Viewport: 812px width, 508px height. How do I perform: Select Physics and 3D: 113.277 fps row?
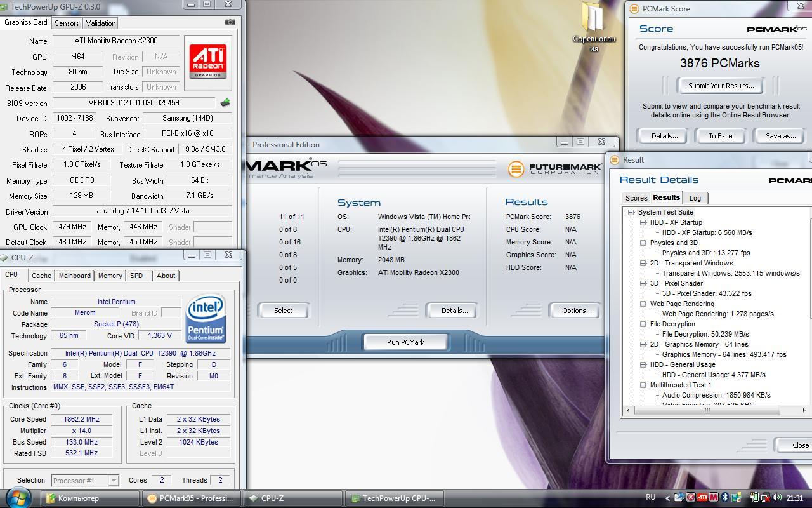[x=706, y=253]
